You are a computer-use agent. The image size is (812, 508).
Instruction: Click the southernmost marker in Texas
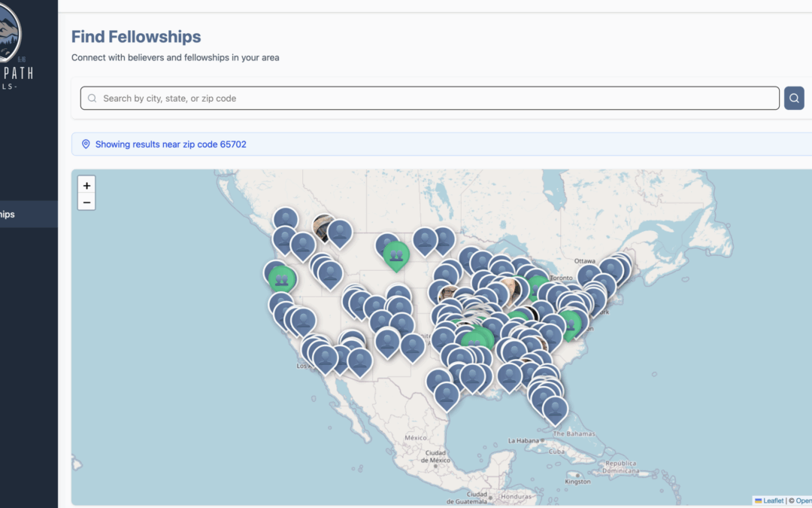coord(447,394)
